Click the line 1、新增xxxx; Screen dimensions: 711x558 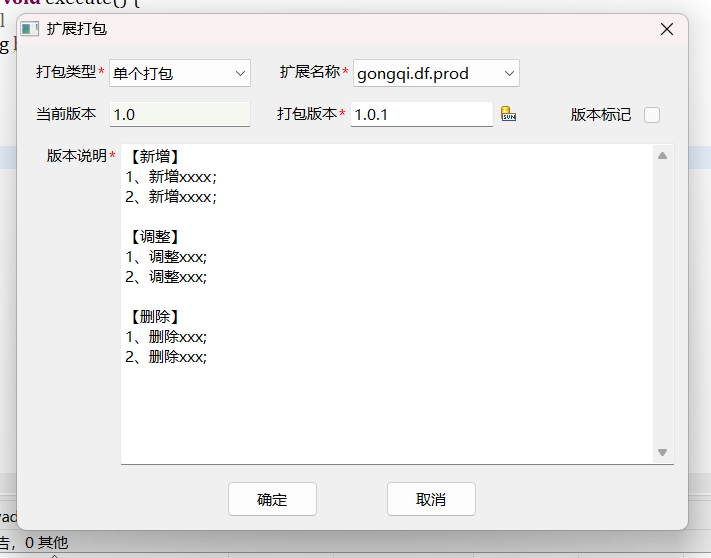(171, 176)
